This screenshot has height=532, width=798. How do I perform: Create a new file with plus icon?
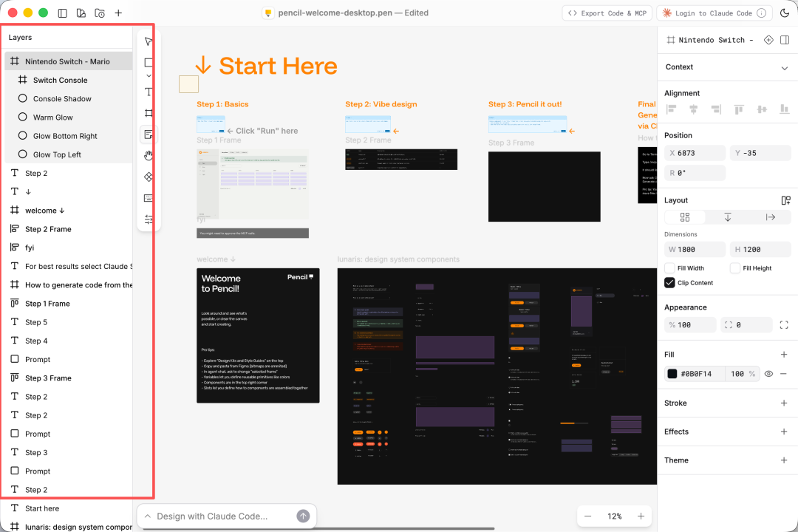click(x=118, y=13)
